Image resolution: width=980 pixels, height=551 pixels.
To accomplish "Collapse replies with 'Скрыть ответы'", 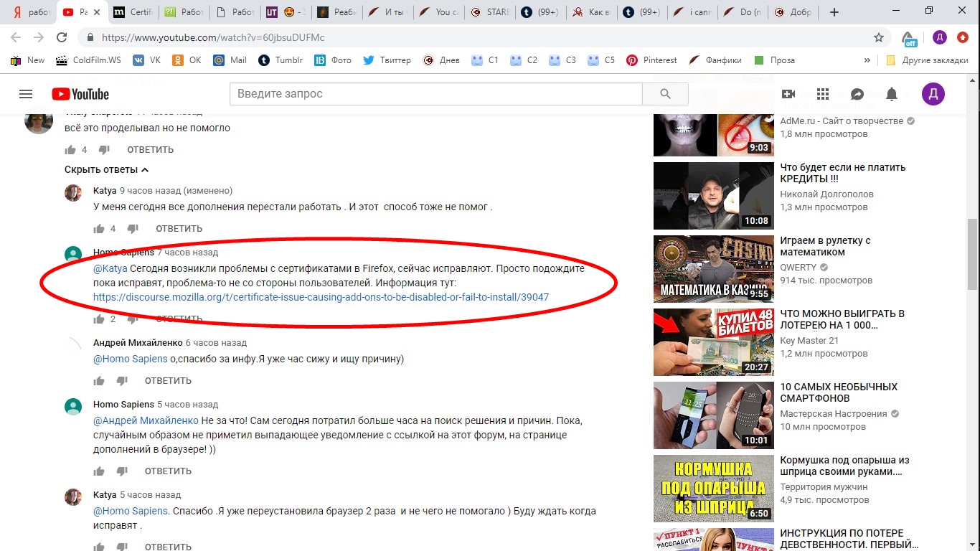I will (106, 170).
